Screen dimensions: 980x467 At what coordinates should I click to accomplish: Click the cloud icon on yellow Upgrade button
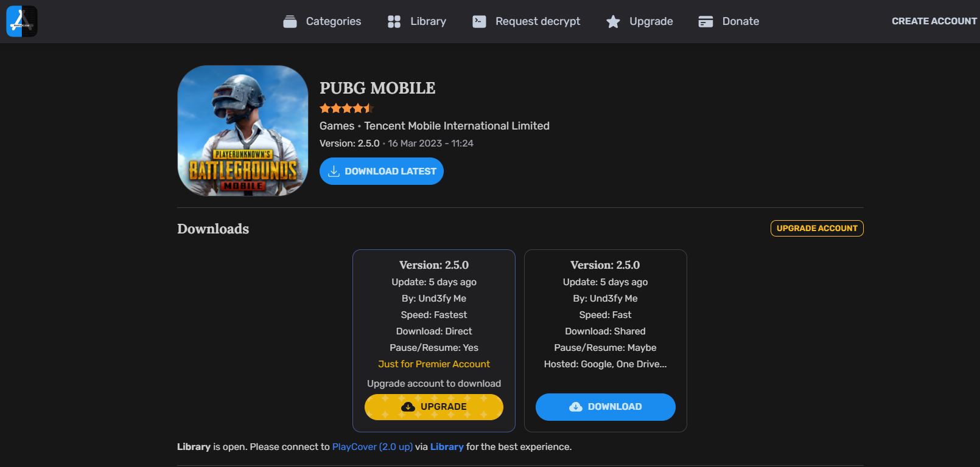408,407
